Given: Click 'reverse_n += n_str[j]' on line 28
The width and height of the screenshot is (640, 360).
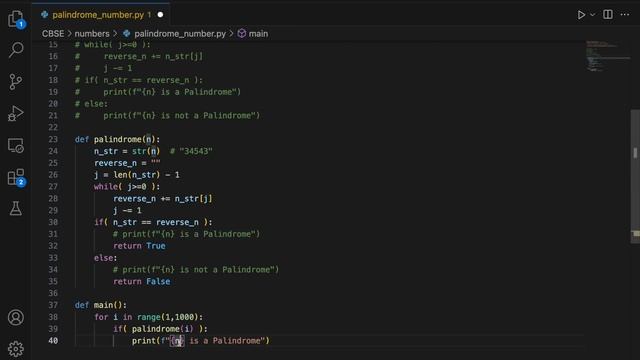Looking at the screenshot, I should click(162, 198).
